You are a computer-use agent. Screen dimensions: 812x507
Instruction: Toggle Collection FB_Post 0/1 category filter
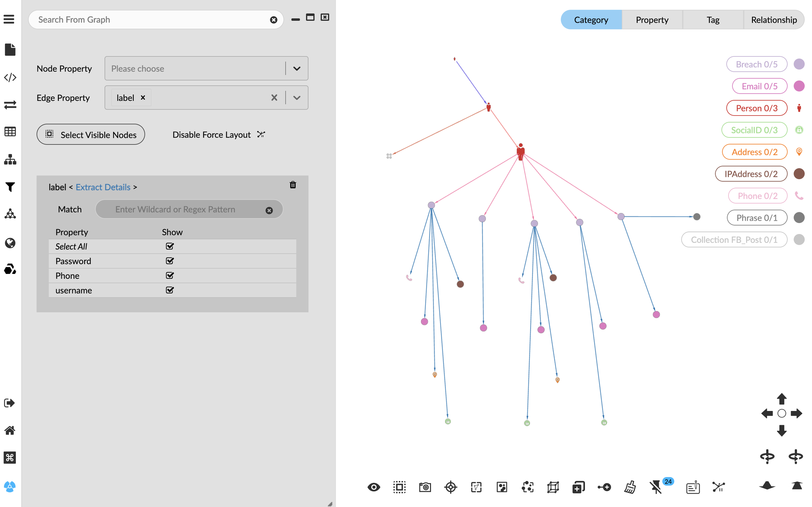(734, 240)
